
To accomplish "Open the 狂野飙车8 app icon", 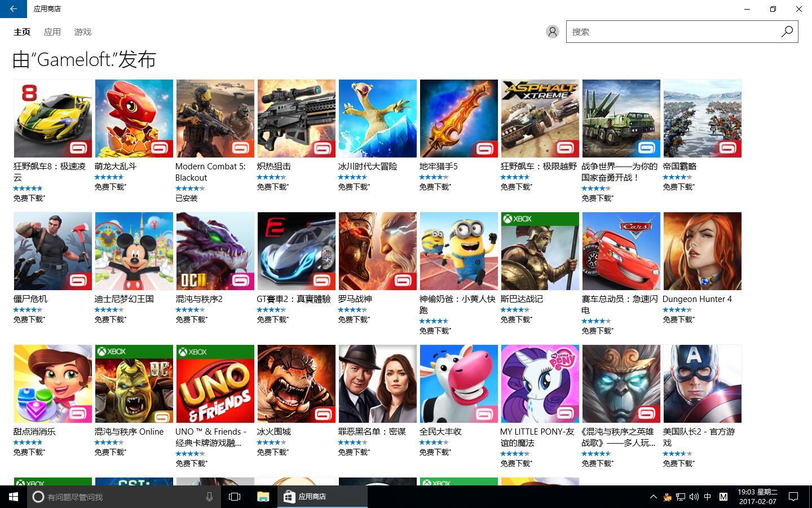I will 53,119.
